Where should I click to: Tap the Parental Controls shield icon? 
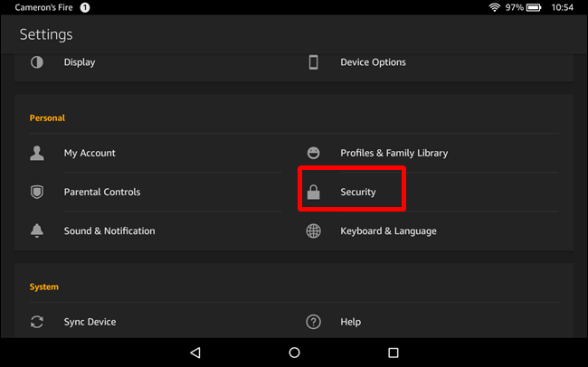click(37, 192)
